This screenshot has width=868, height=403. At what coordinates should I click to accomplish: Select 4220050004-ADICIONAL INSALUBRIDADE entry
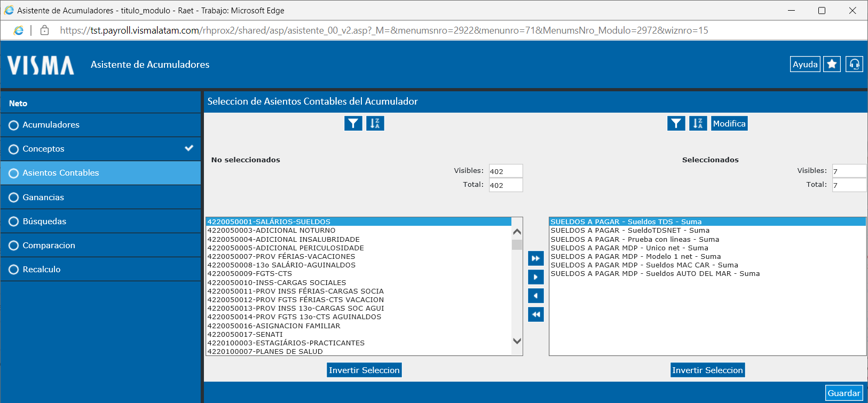[x=359, y=239]
